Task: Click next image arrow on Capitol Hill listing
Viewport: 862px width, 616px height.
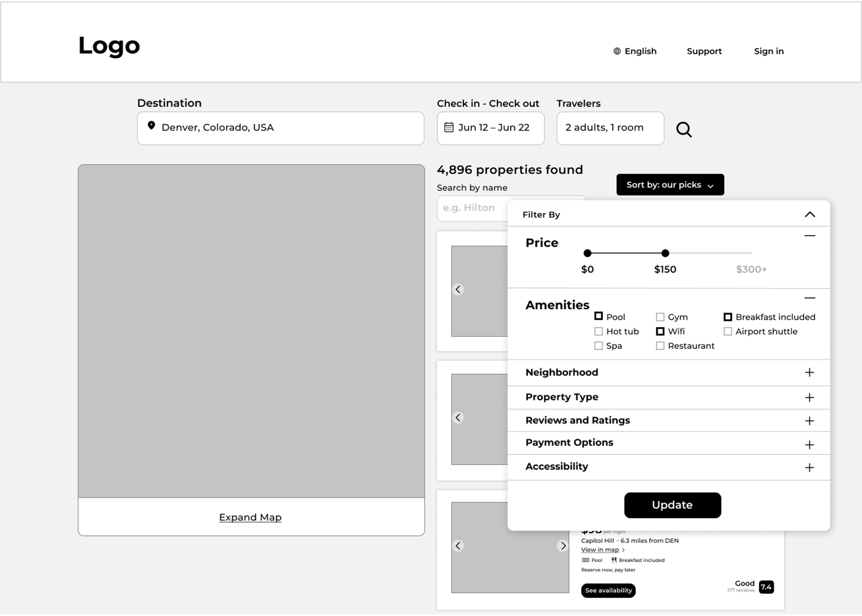Action: click(563, 546)
